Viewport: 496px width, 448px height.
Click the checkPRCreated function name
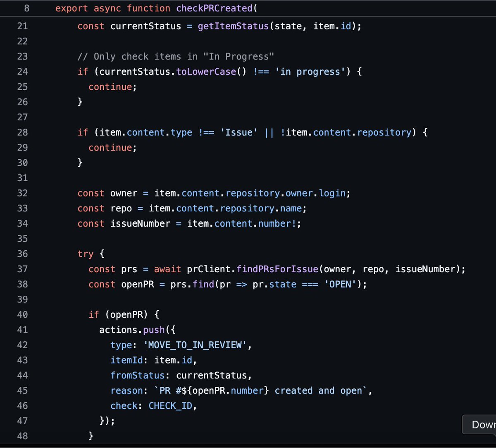coord(214,8)
